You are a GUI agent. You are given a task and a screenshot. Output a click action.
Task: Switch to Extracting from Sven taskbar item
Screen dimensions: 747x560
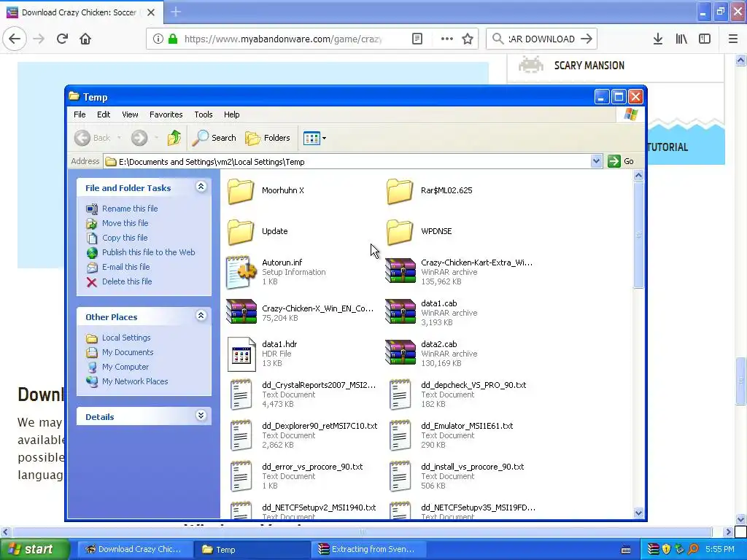point(368,550)
